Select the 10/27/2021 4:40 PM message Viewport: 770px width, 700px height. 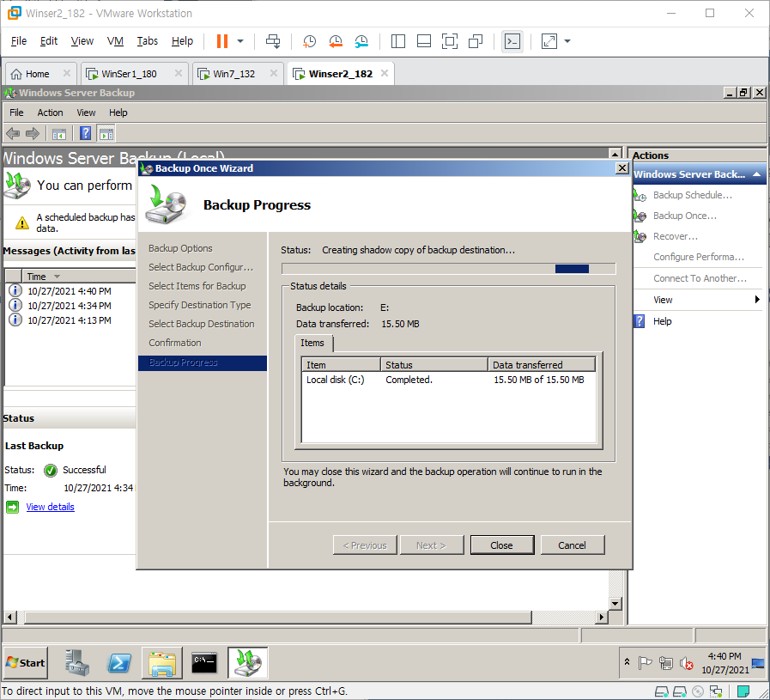click(70, 291)
